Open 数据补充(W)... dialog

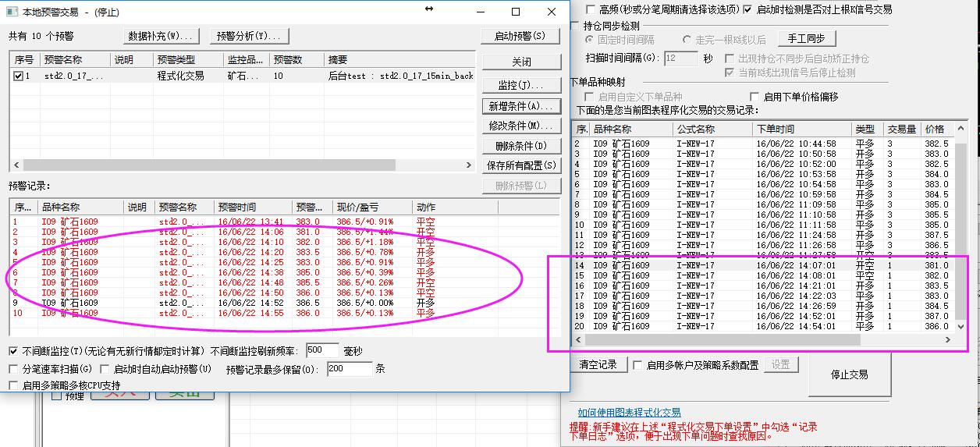[162, 36]
